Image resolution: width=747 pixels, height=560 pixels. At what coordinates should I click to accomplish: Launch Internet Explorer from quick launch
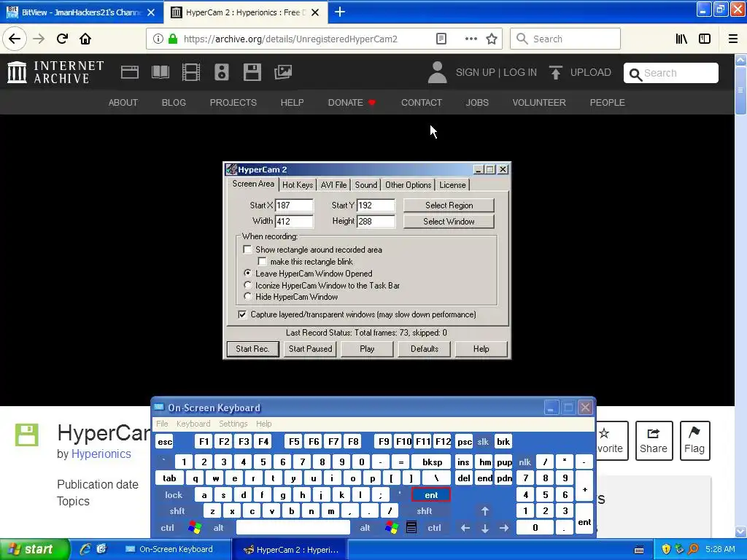85,549
